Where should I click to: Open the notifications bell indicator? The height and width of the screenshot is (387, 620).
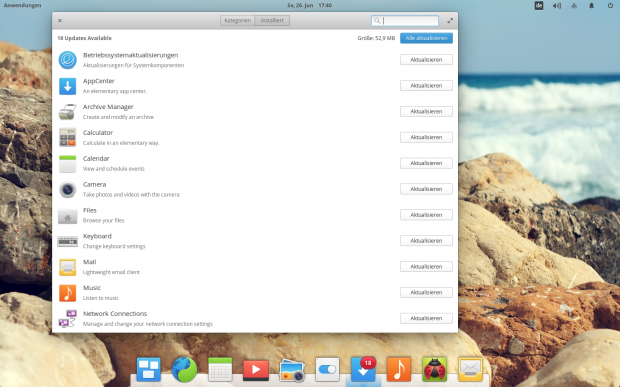592,6
